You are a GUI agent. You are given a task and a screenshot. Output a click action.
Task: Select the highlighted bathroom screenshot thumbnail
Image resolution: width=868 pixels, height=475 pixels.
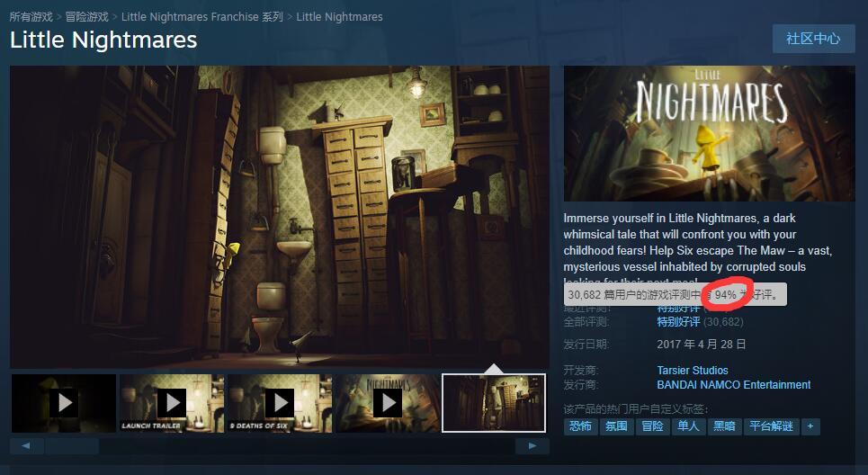pos(494,403)
